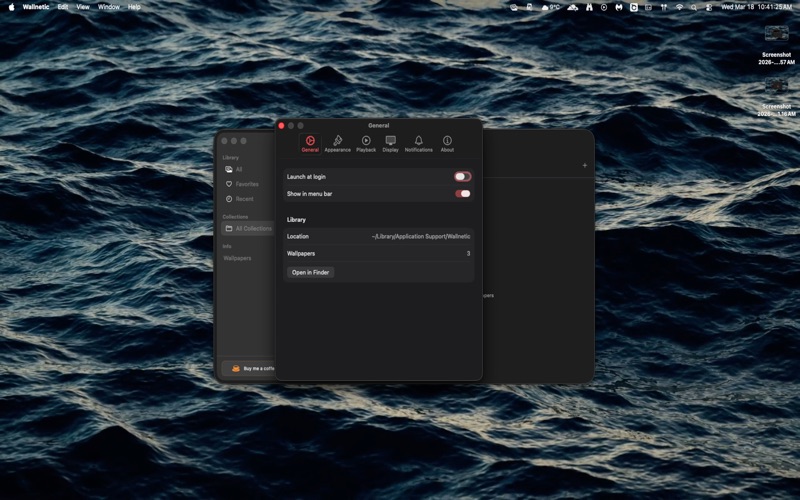Enable the Launch at login switch
The height and width of the screenshot is (500, 800).
(x=462, y=177)
